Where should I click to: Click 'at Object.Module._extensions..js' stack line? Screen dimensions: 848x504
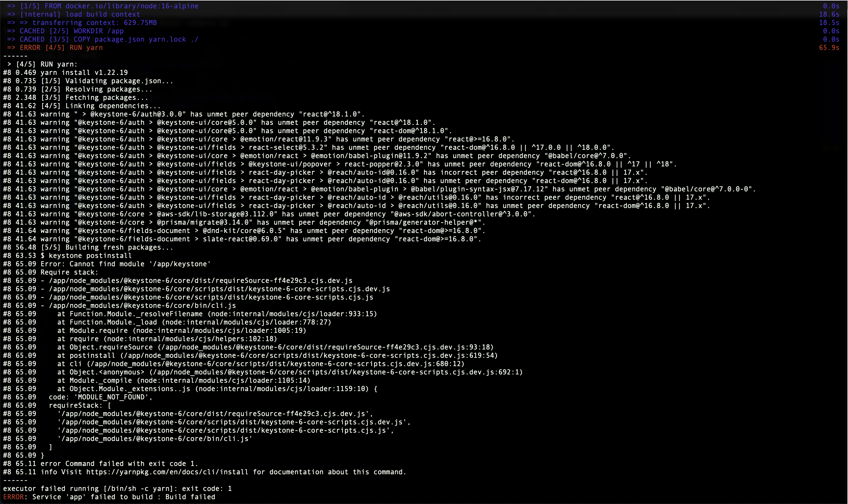point(190,389)
